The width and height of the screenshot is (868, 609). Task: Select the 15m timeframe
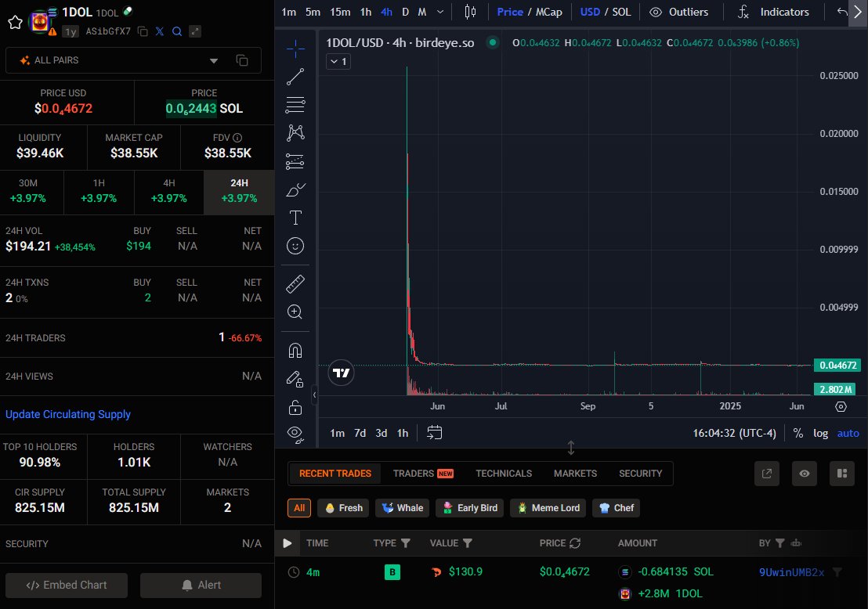[x=341, y=12]
